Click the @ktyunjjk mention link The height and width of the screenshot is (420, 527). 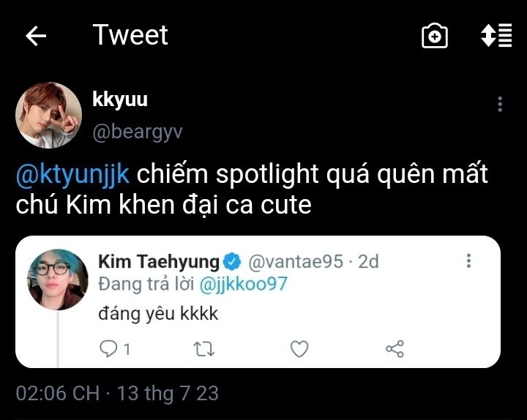point(73,174)
